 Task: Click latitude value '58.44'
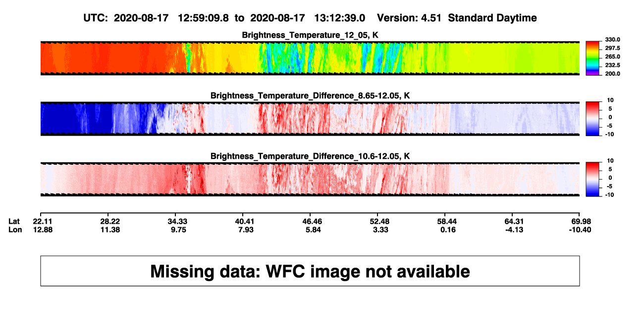click(x=447, y=221)
